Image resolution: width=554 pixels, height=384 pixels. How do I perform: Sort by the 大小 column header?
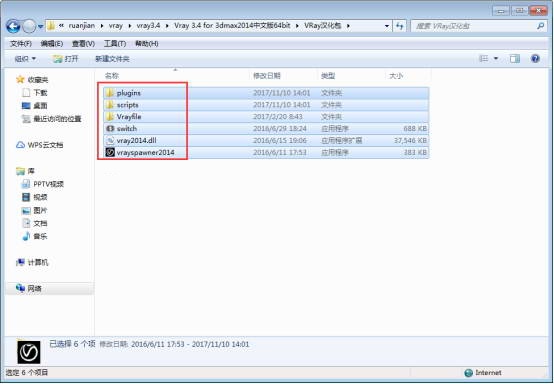tap(396, 76)
